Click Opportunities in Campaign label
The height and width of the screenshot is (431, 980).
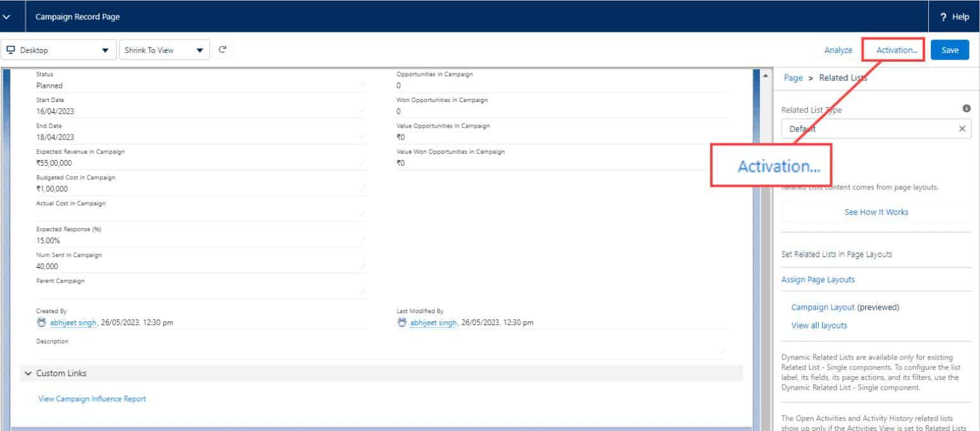click(434, 74)
